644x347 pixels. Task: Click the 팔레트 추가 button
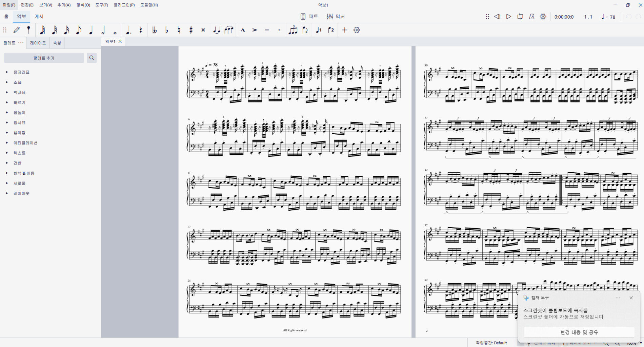44,58
